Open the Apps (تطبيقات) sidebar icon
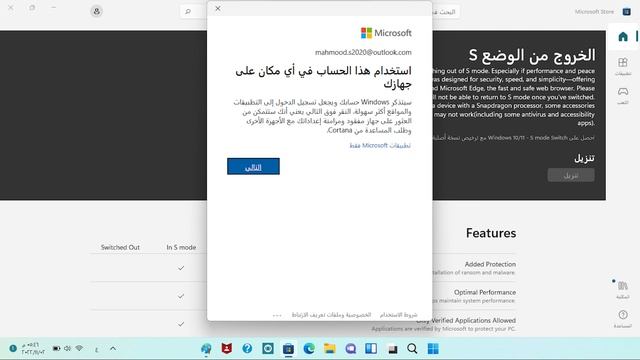The image size is (640, 360). pyautogui.click(x=623, y=66)
